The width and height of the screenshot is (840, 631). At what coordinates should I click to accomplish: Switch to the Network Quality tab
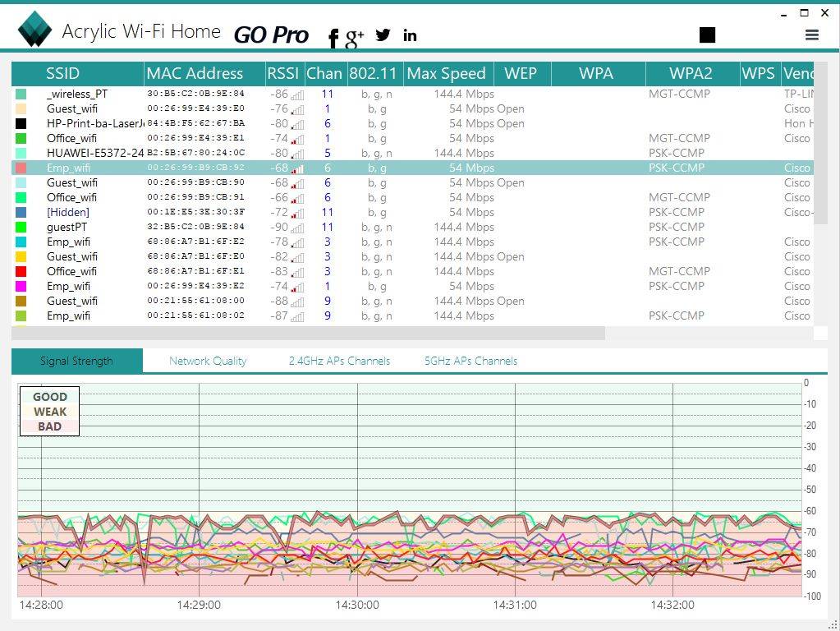click(208, 361)
